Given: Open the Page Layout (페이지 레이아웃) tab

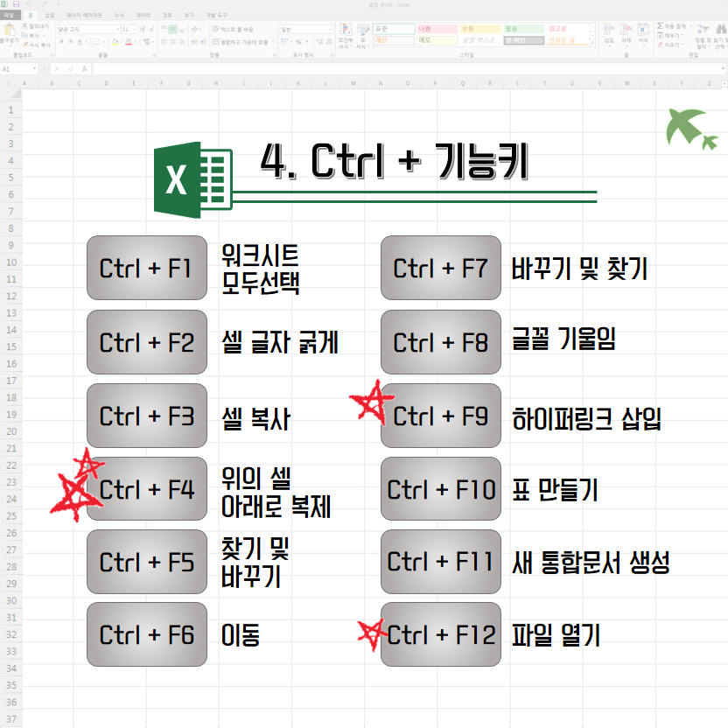Looking at the screenshot, I should 84,15.
